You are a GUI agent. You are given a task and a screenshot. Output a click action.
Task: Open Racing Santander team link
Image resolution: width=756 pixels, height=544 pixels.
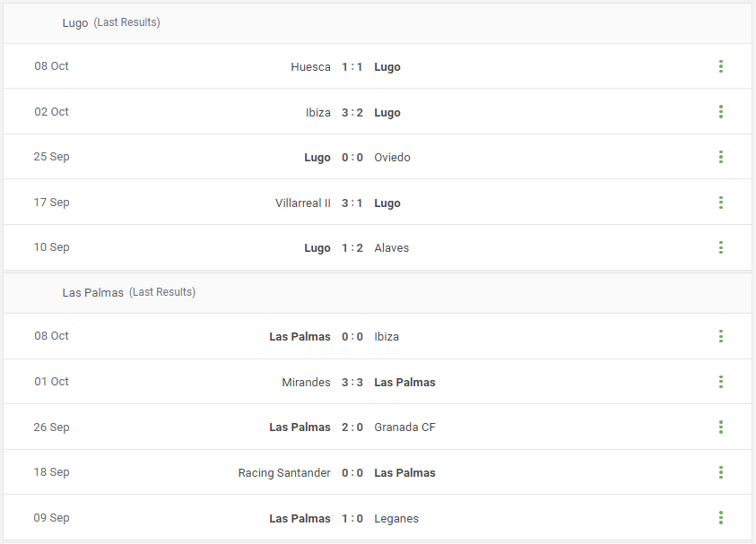point(284,472)
